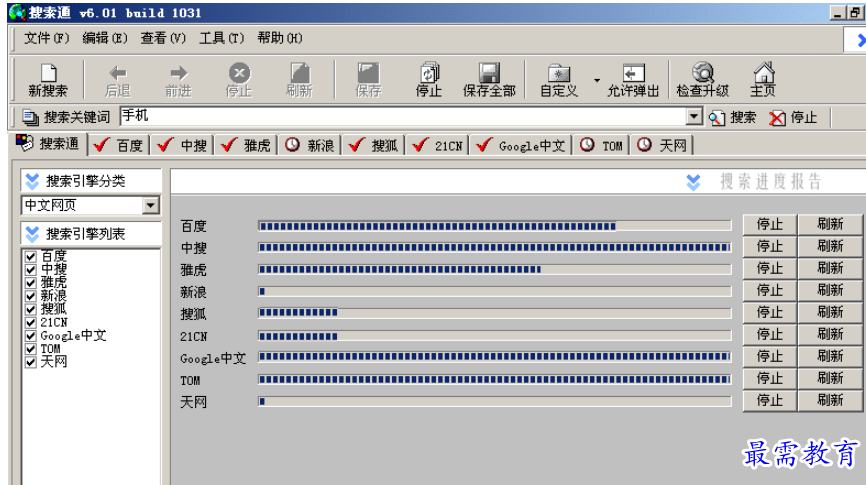Click the red X Stop (停止) icon beside the keyword box
Screen dimensions: 866x485
point(777,118)
